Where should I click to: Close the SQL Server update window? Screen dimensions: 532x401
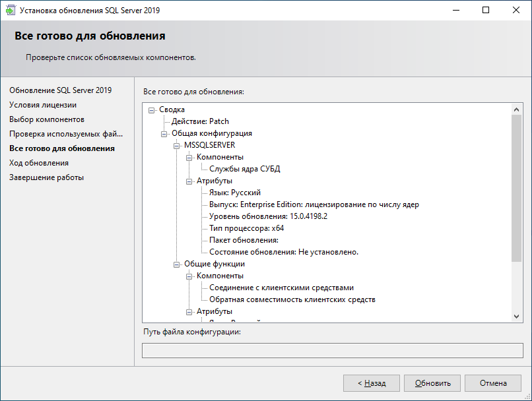click(516, 10)
